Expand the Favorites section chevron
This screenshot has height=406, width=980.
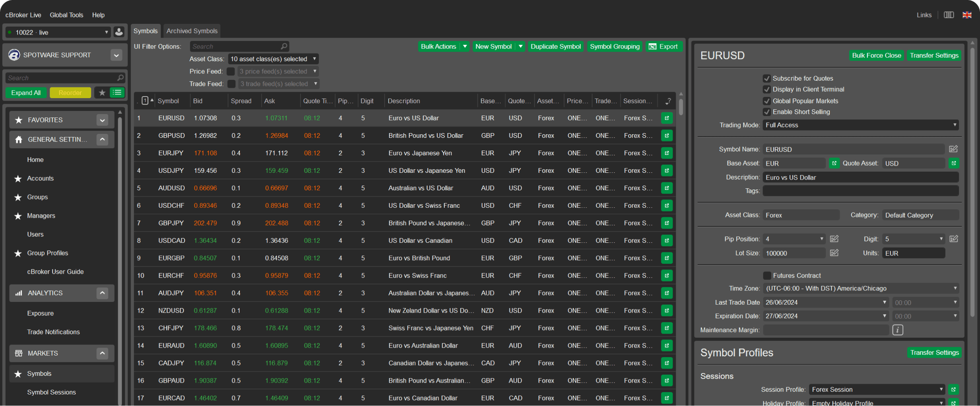[x=102, y=120]
